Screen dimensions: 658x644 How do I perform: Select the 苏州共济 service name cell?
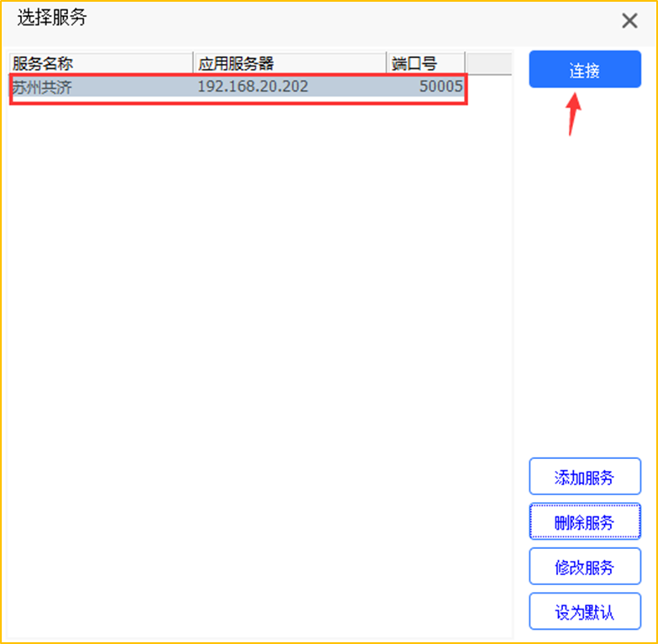point(42,87)
